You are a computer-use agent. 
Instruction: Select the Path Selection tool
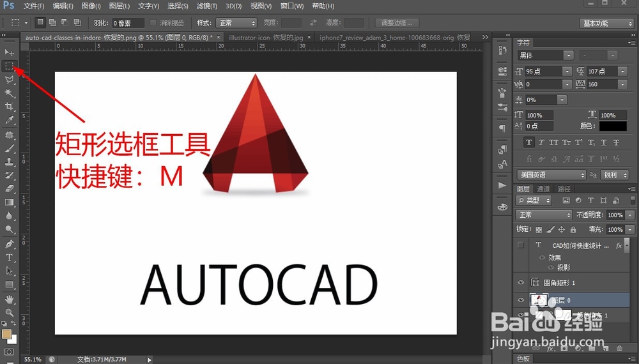(9, 271)
